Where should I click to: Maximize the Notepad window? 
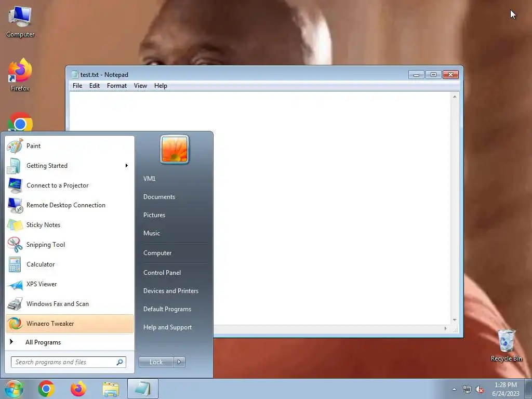point(433,75)
